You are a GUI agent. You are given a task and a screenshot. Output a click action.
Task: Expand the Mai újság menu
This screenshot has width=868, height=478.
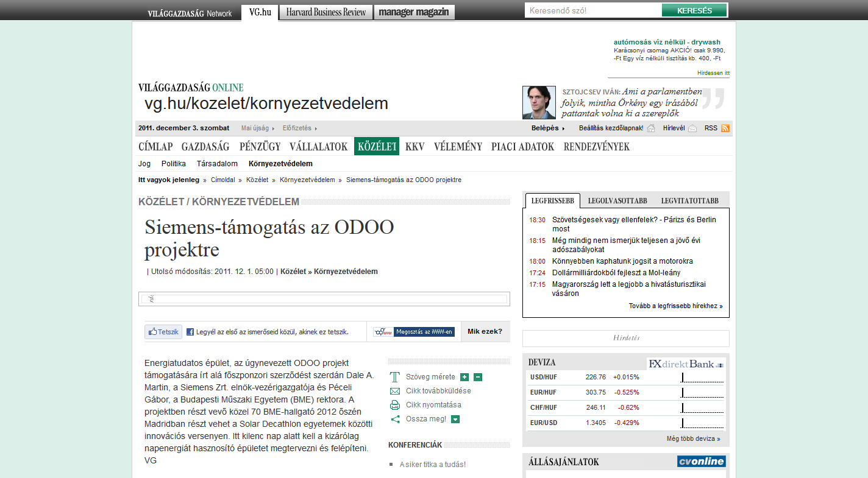(x=257, y=128)
